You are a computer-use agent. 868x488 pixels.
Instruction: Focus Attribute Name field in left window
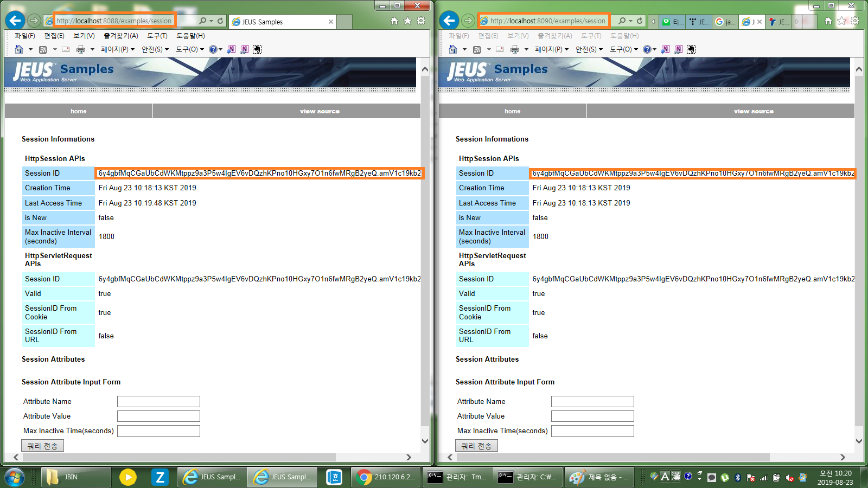pyautogui.click(x=158, y=401)
